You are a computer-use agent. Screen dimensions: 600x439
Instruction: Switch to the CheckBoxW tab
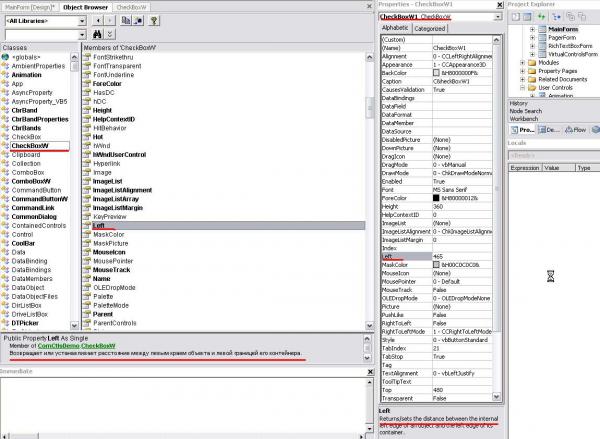(131, 7)
